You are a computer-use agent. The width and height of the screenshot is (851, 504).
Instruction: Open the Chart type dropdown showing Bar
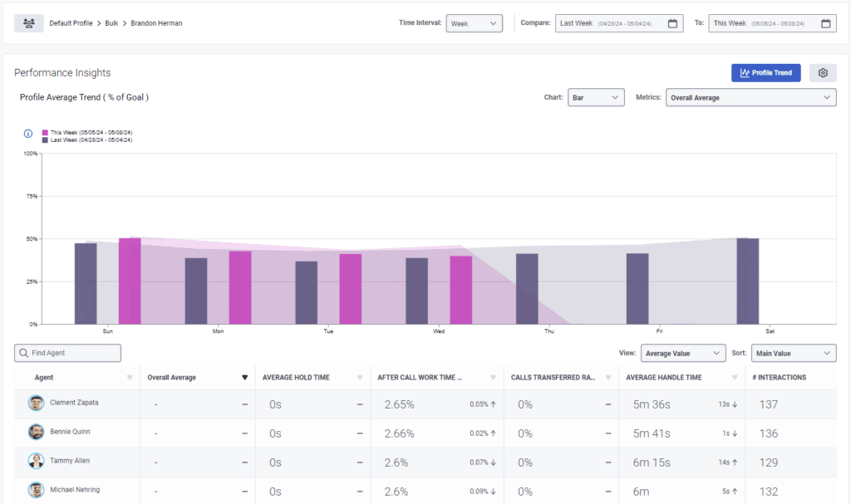click(x=596, y=97)
